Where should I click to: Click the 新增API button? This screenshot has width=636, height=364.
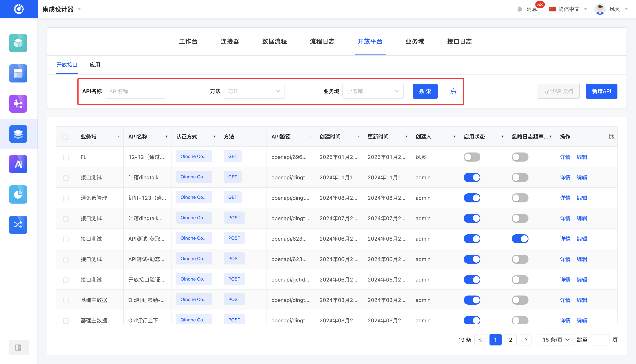point(601,91)
